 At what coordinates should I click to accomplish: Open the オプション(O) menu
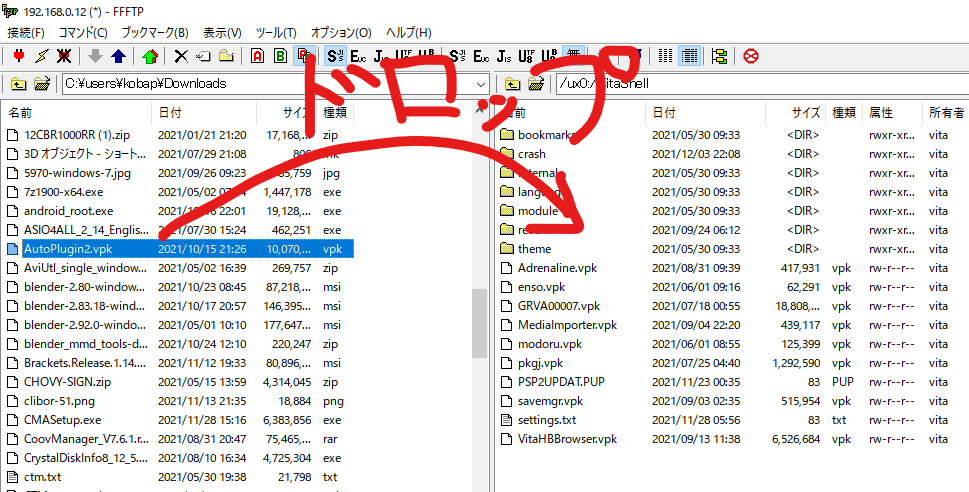click(x=341, y=33)
